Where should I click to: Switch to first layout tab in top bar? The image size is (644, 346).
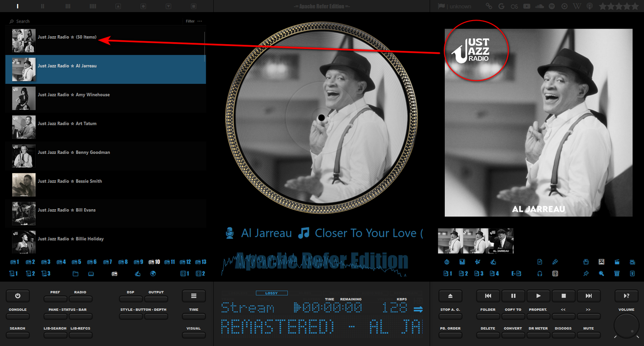click(18, 6)
